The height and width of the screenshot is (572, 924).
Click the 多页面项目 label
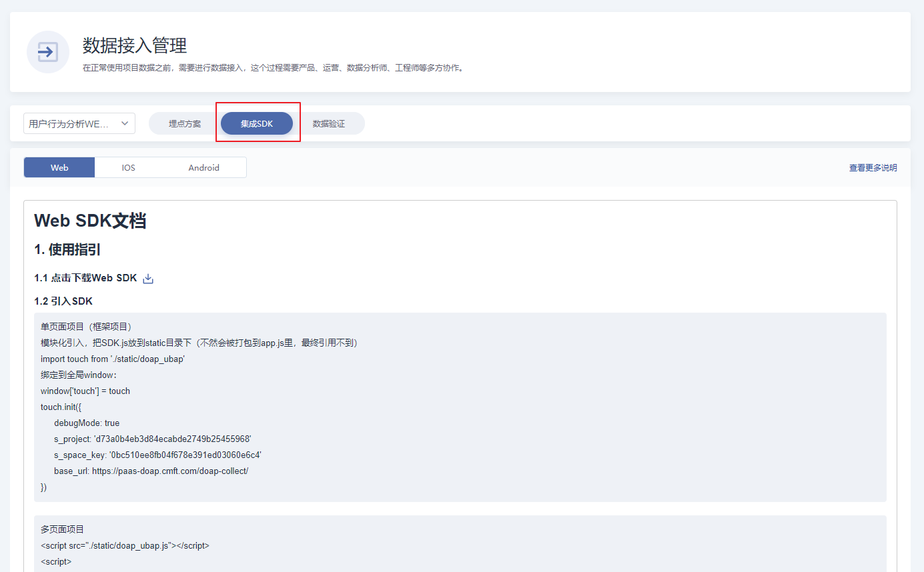[x=63, y=529]
